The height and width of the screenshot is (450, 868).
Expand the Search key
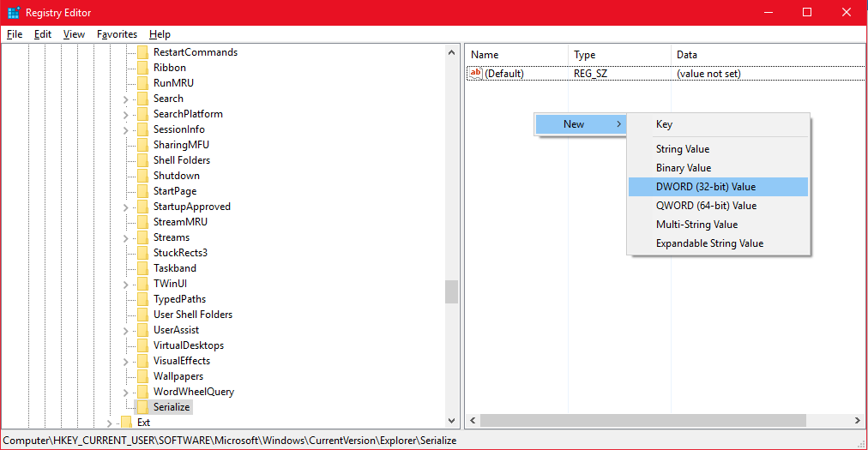point(126,99)
